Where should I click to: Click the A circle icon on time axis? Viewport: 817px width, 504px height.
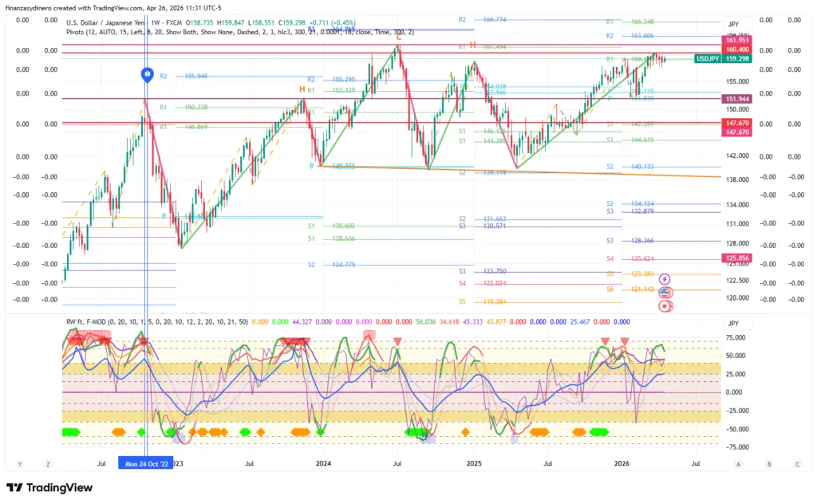tap(738, 463)
